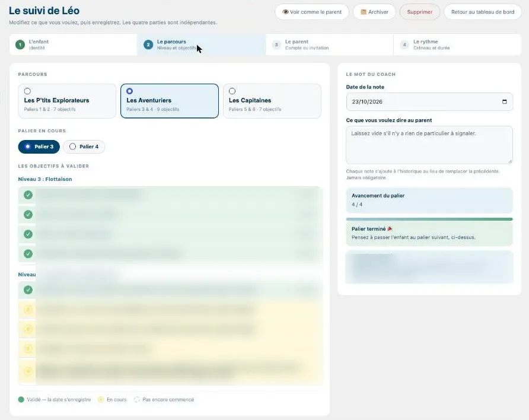Click the Archiver button
Image resolution: width=529 pixels, height=420 pixels.
tap(374, 12)
